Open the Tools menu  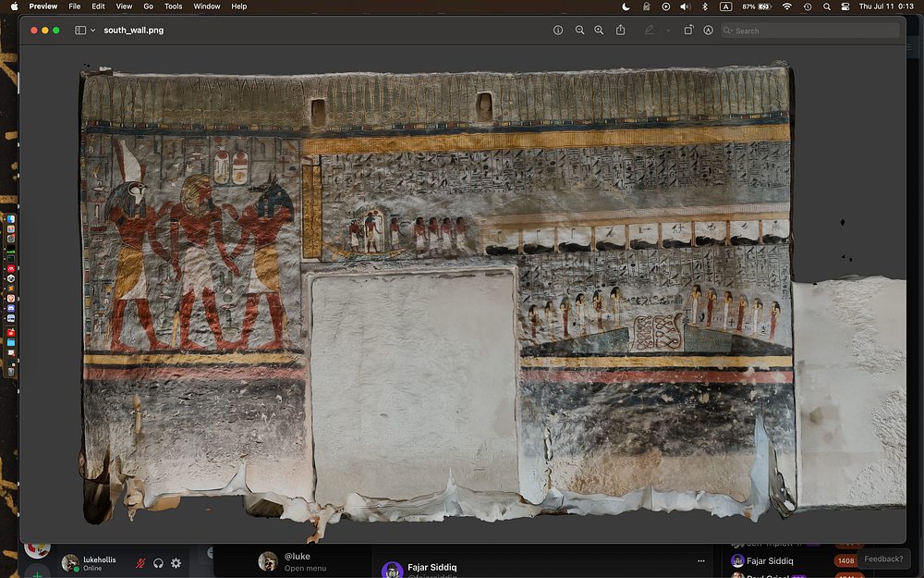click(x=173, y=6)
